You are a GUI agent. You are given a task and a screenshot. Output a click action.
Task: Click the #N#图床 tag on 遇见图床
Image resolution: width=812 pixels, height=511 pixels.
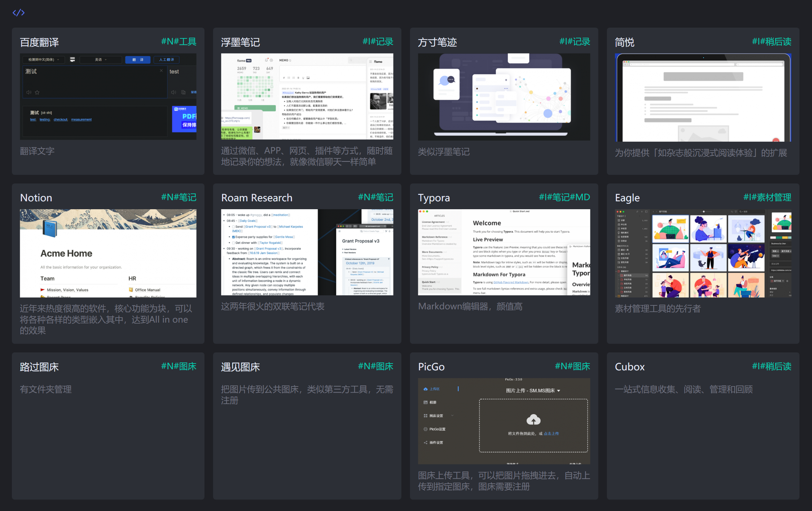point(376,366)
